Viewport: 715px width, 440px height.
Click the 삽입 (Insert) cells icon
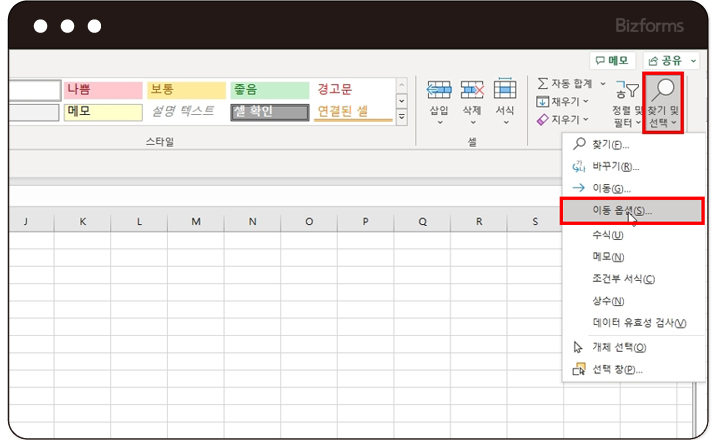click(x=439, y=90)
